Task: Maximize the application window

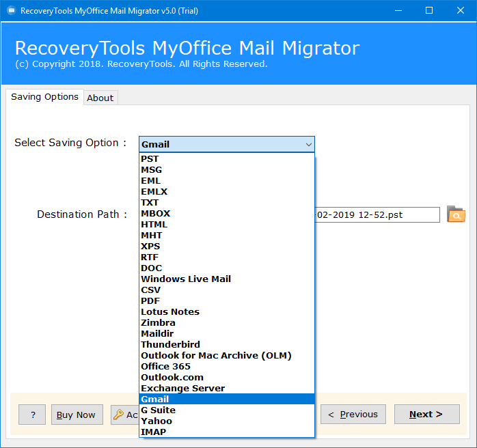Action: [x=429, y=11]
